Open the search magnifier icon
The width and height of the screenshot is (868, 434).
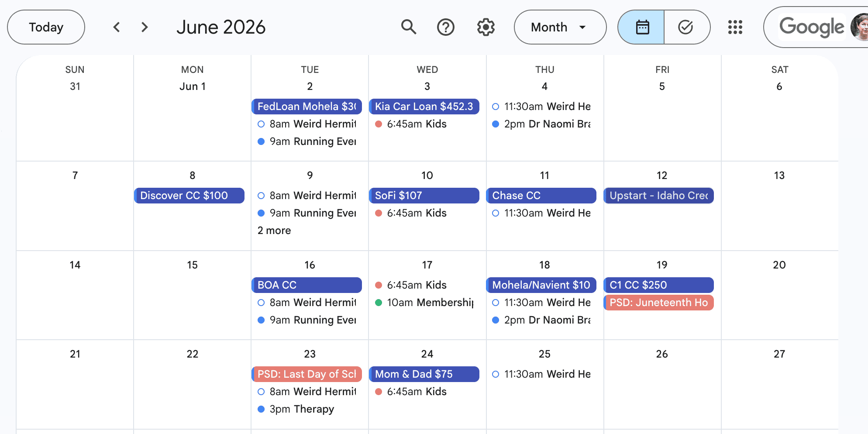tap(408, 27)
